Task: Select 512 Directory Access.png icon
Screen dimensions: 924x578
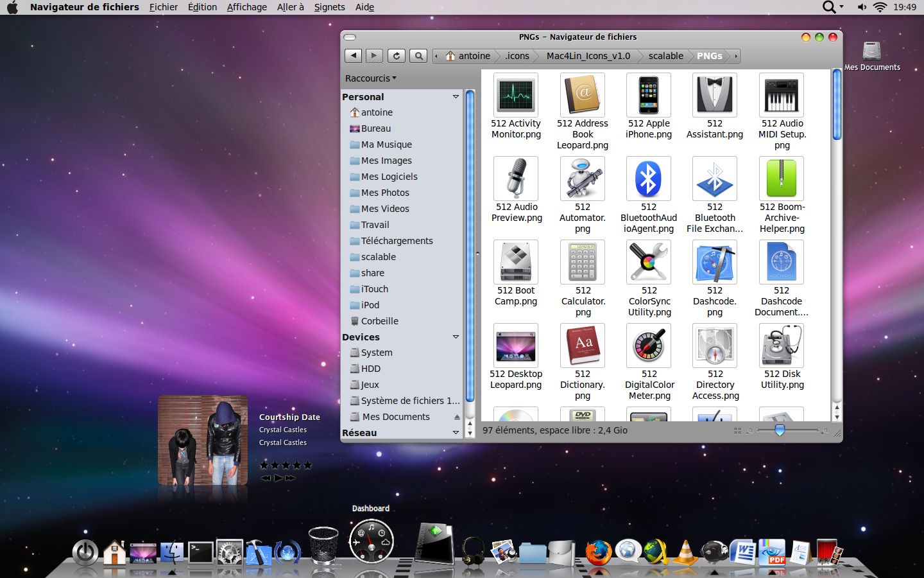Action: coord(715,346)
